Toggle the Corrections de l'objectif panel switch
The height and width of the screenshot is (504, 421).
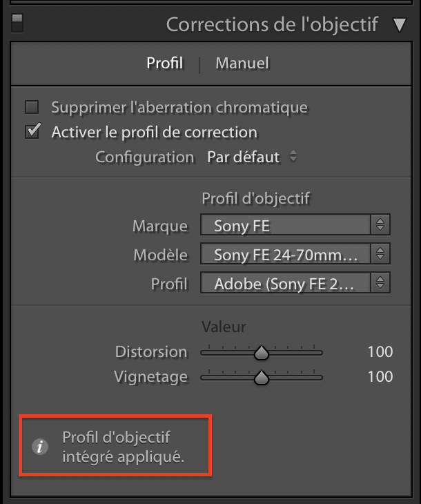coord(17,23)
